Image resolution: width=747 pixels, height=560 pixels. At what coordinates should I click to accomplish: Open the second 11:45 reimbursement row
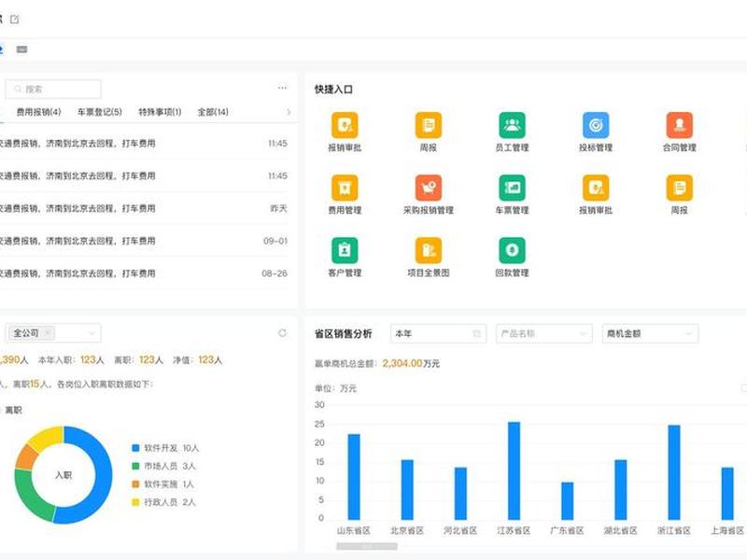(x=146, y=175)
